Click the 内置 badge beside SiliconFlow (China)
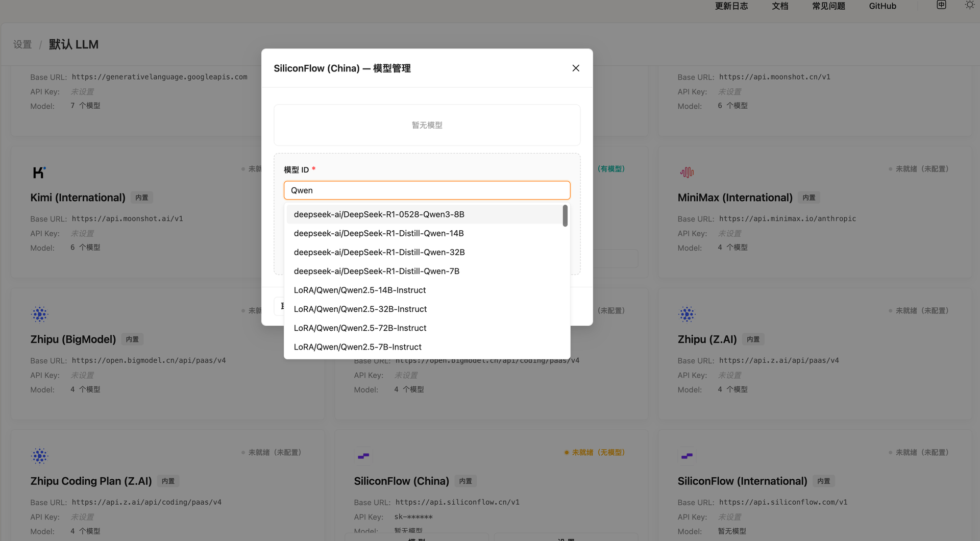The width and height of the screenshot is (980, 541). [465, 481]
